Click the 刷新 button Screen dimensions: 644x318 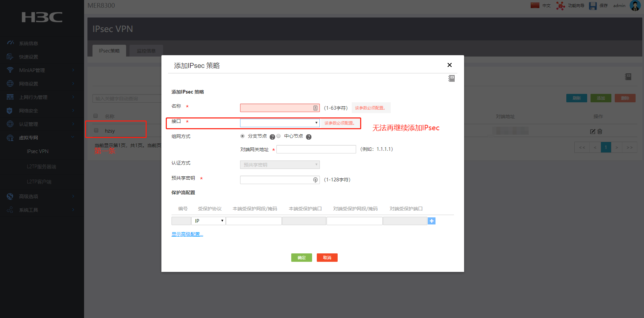tap(577, 98)
